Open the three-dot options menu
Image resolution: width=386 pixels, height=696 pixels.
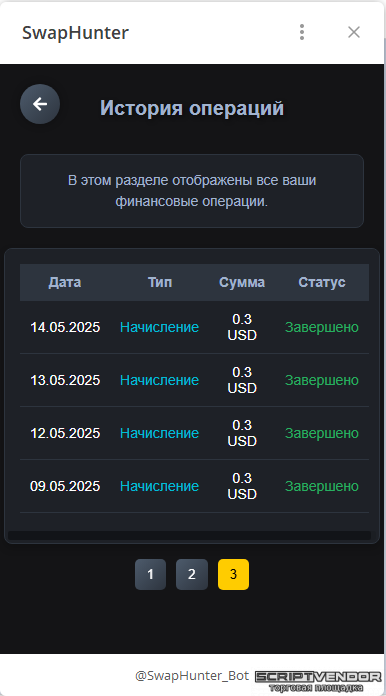point(302,32)
